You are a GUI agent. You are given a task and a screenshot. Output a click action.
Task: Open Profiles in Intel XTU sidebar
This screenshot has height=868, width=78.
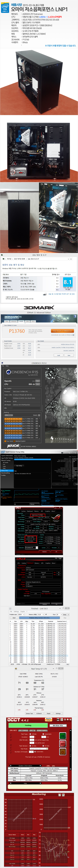point(3,475)
